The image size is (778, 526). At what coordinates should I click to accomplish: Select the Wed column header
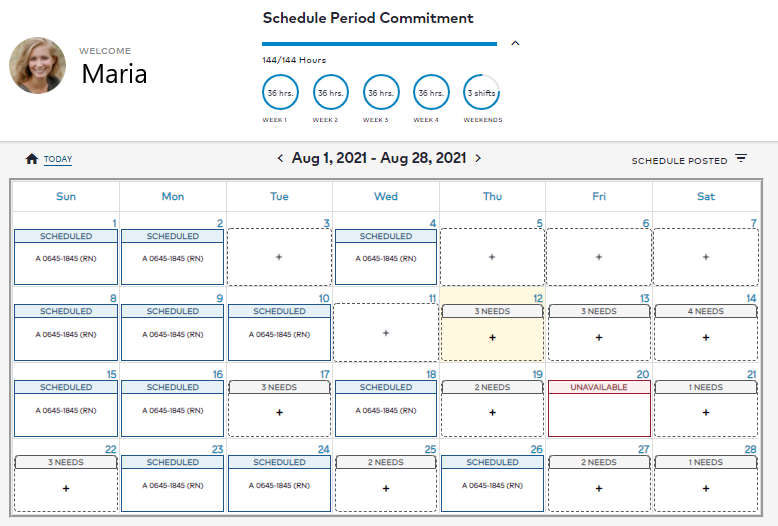[386, 197]
